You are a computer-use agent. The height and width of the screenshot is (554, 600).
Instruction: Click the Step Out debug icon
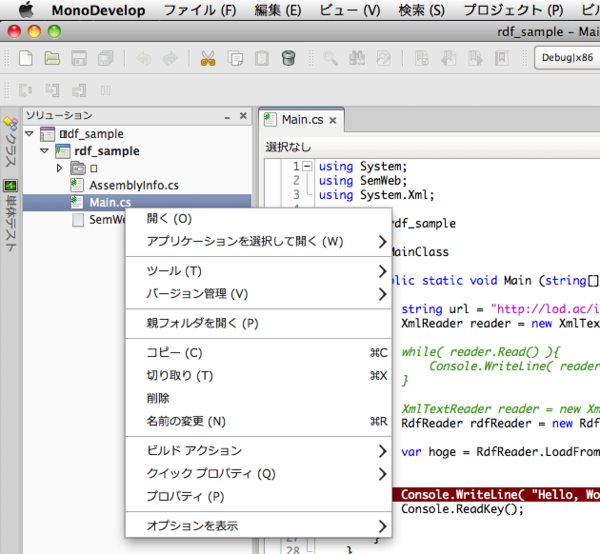[x=79, y=91]
